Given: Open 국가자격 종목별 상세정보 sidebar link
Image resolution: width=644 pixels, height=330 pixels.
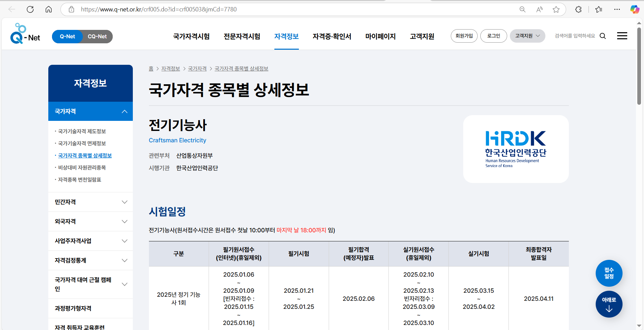Looking at the screenshot, I should pos(85,155).
